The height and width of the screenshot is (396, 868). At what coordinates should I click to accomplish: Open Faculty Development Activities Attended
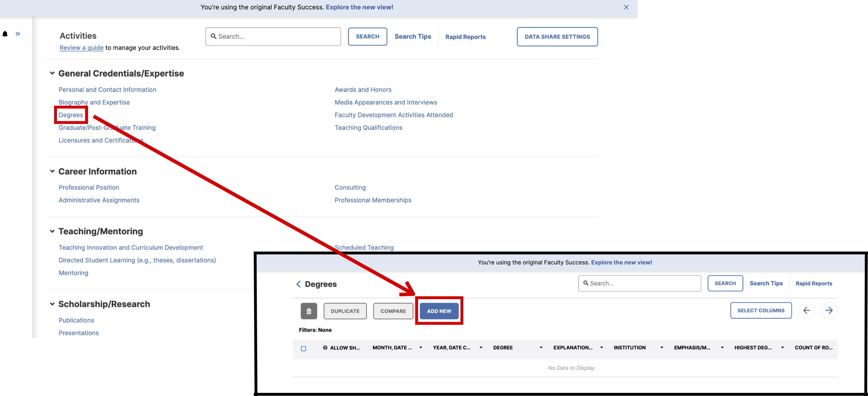(394, 115)
